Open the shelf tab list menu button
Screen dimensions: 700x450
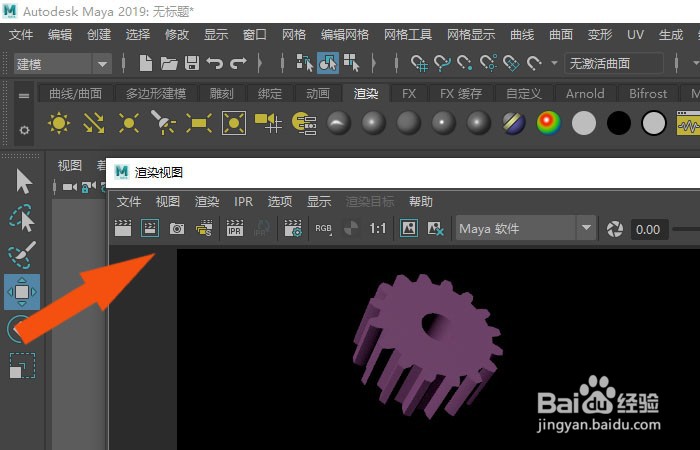pos(24,95)
